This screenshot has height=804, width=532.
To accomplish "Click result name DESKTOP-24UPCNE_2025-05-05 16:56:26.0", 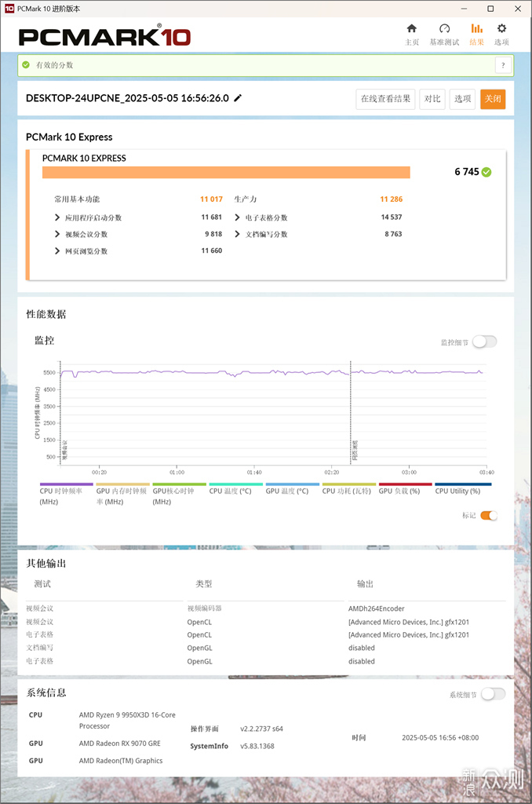I will coord(127,98).
